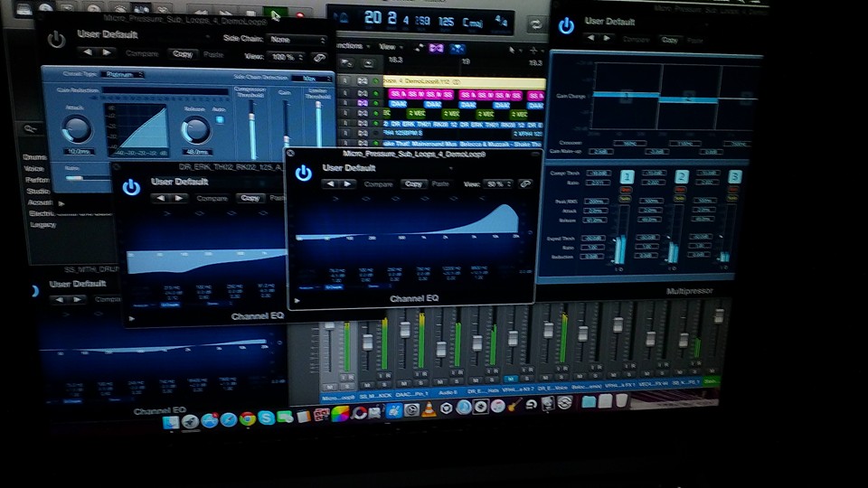Click the Play button in the transport bar
The height and width of the screenshot is (488, 868).
pyautogui.click(x=274, y=14)
